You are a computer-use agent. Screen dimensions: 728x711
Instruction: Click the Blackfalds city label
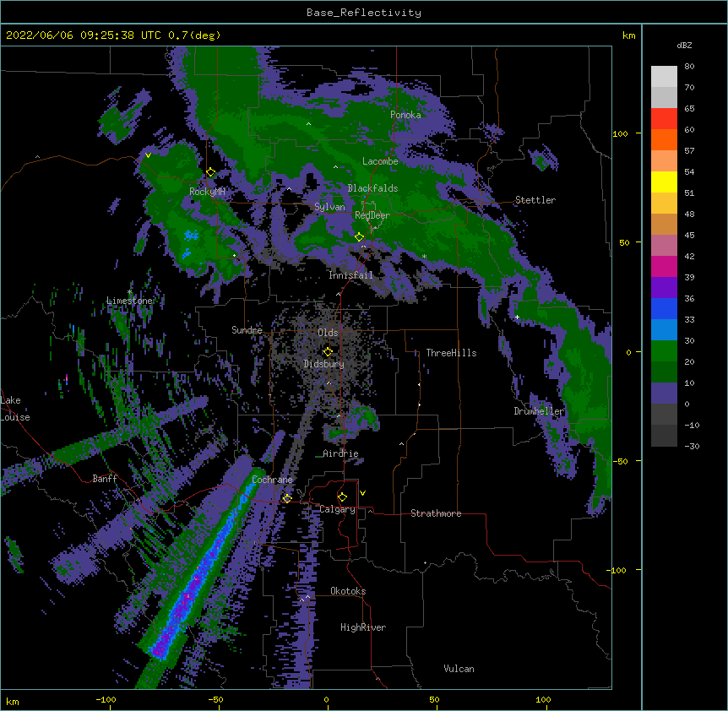click(x=372, y=188)
